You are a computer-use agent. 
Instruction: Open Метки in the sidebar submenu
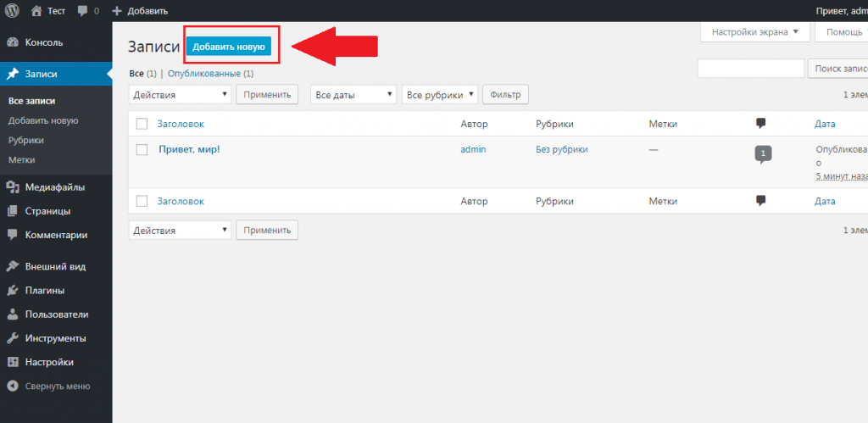coord(21,160)
